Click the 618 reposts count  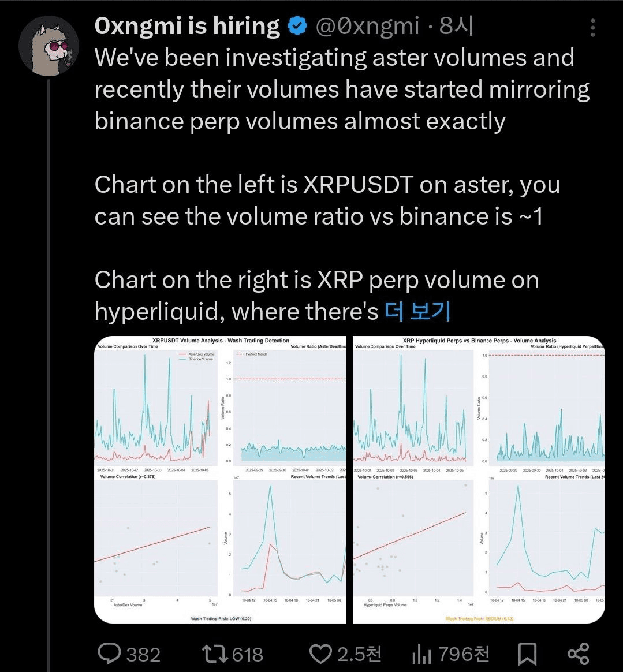click(x=248, y=654)
